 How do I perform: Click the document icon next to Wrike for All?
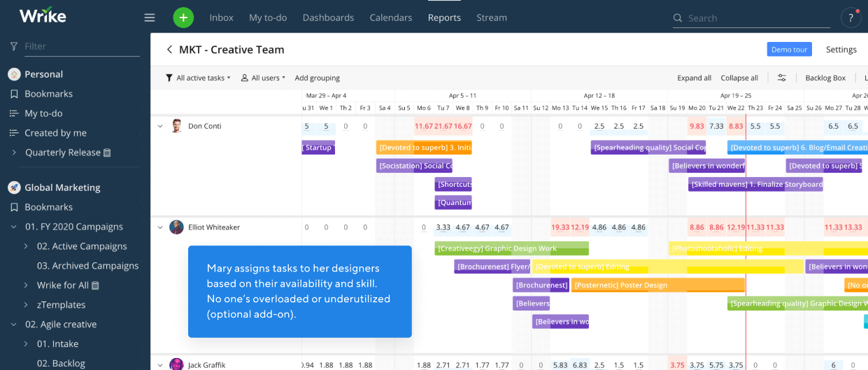coord(95,285)
